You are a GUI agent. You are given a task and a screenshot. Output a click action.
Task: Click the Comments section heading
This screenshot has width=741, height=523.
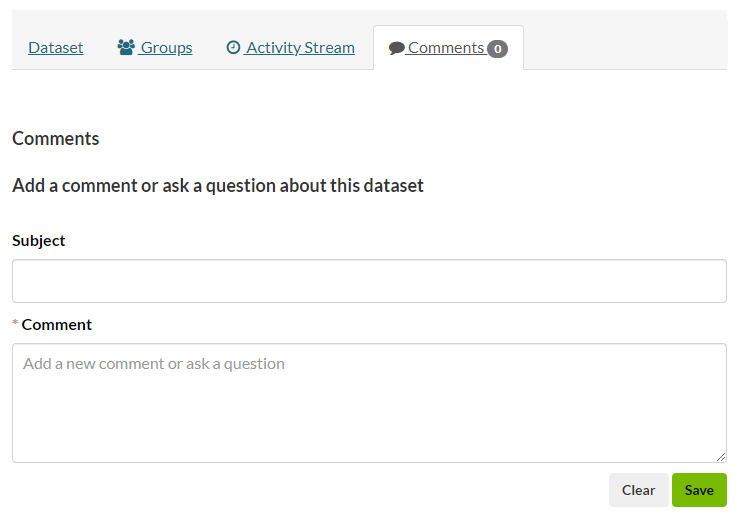point(56,138)
